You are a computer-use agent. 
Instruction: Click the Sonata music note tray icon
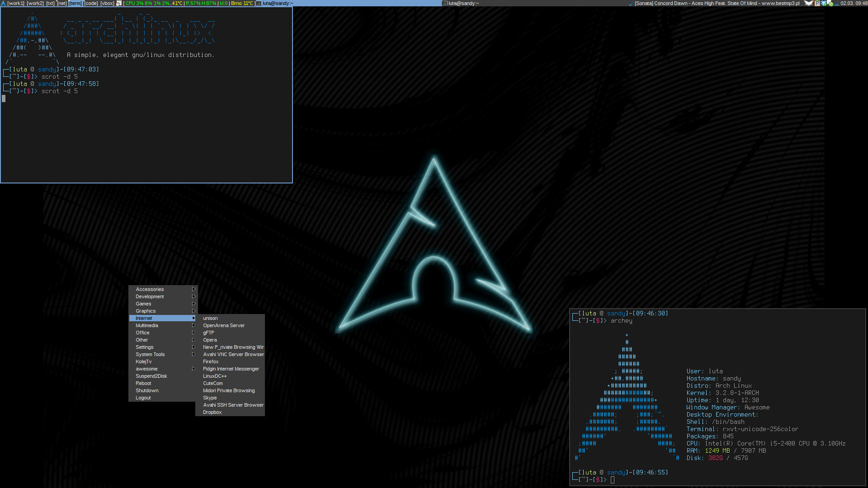pyautogui.click(x=837, y=3)
